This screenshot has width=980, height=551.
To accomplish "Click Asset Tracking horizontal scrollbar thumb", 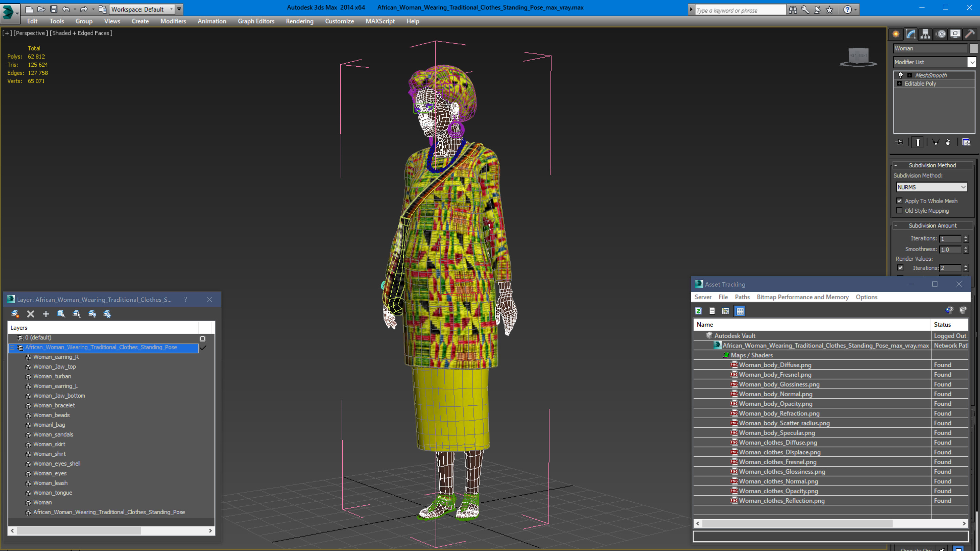I will point(797,524).
